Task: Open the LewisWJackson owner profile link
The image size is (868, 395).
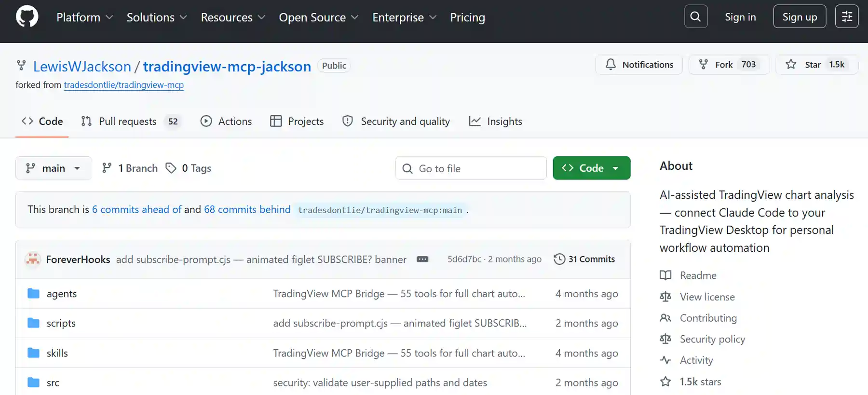Action: (82, 66)
